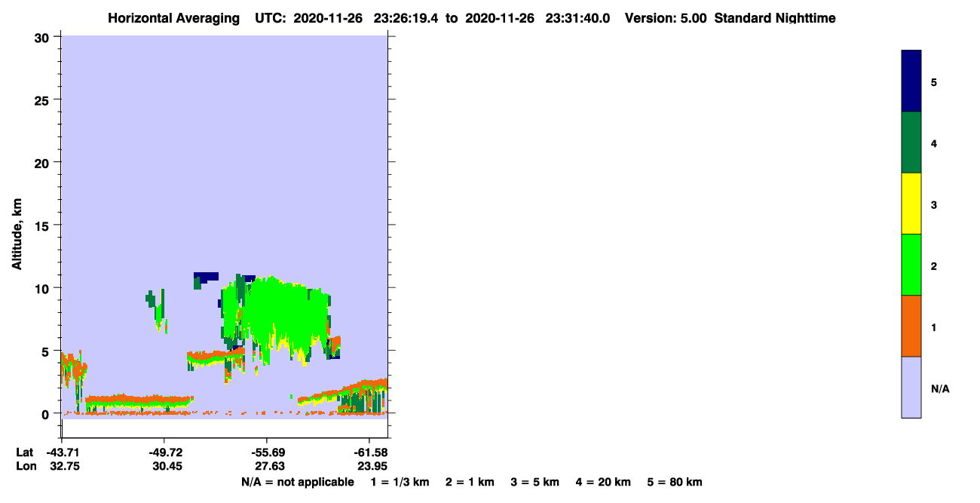Screen dimensions: 980x503
Task: Click the orange colorbar segment labeled 1
Action: pyautogui.click(x=911, y=326)
